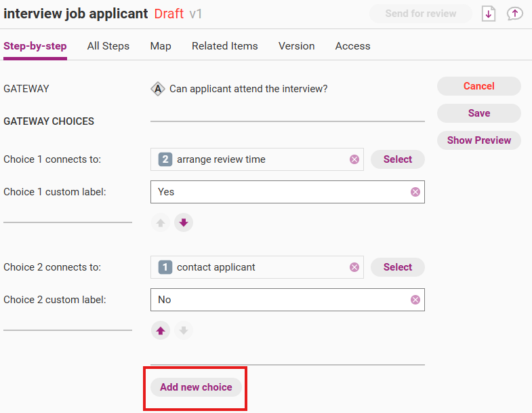Move Choice 1 down with arrow
The image size is (532, 413).
pyautogui.click(x=184, y=222)
